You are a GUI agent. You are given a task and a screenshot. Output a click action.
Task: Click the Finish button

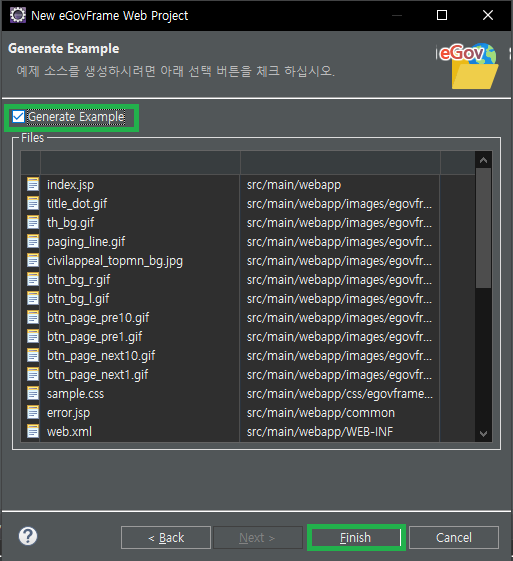point(356,537)
